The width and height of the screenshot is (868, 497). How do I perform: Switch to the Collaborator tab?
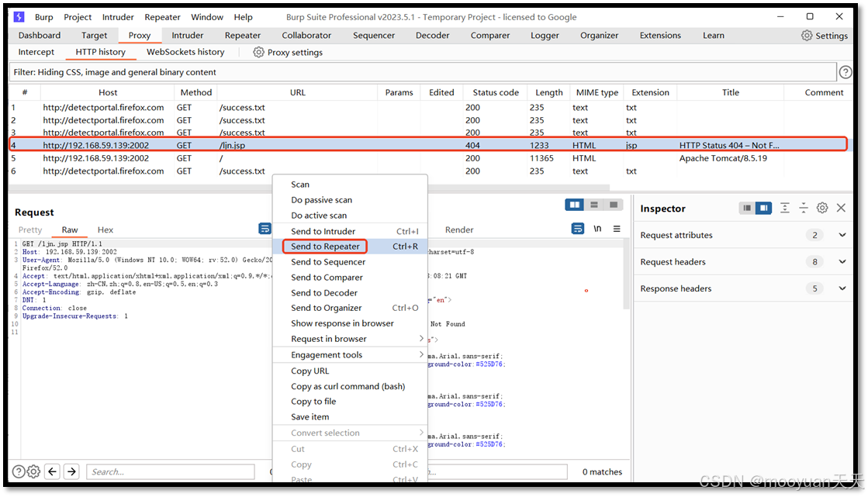[x=306, y=36]
